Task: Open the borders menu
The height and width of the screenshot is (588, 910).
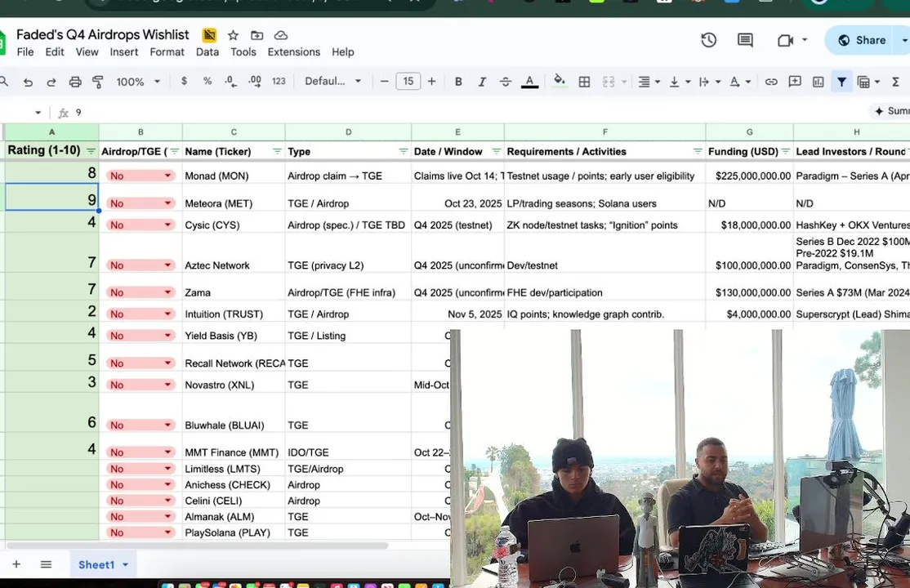Action: coord(584,82)
